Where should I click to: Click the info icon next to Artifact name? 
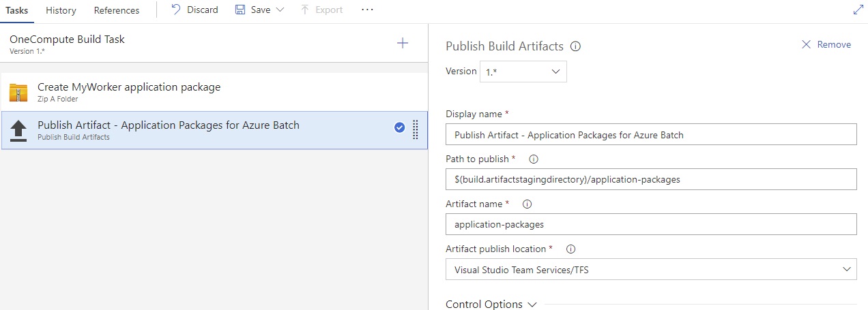(x=527, y=204)
